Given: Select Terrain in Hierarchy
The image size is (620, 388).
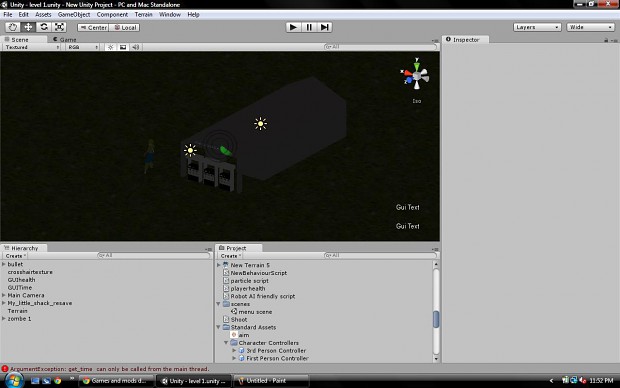Looking at the screenshot, I should [x=17, y=311].
